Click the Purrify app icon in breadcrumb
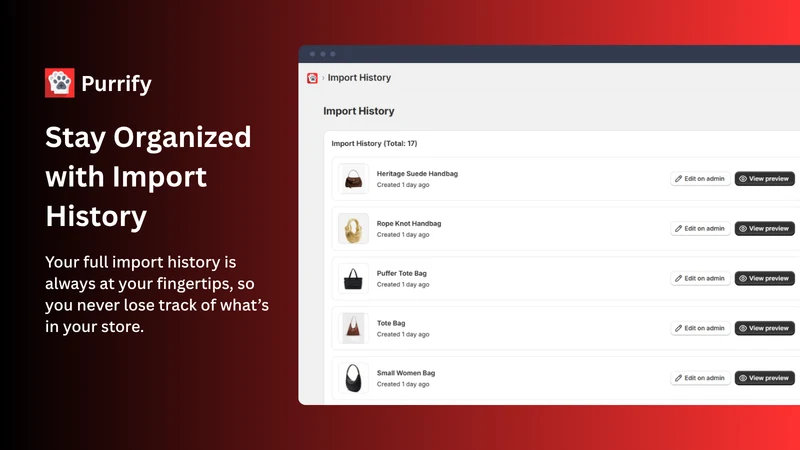Screen dimensions: 800x450 pos(312,78)
